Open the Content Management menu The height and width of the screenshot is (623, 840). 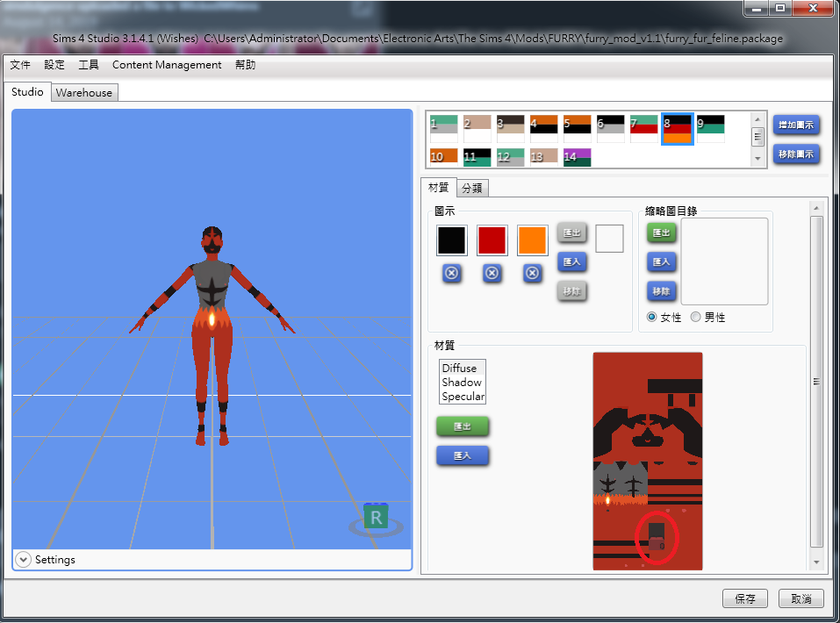tap(167, 65)
